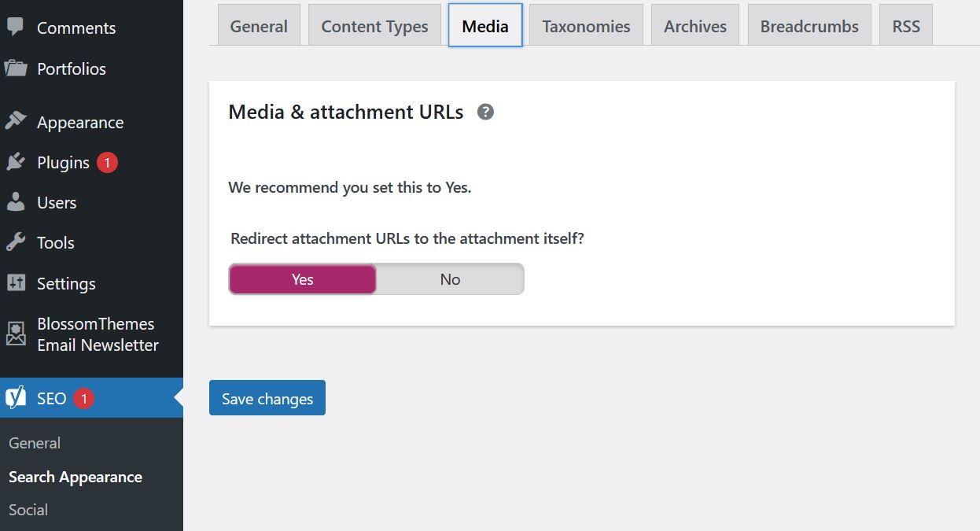
Task: Set redirect attachment URLs to Yes
Action: point(303,279)
